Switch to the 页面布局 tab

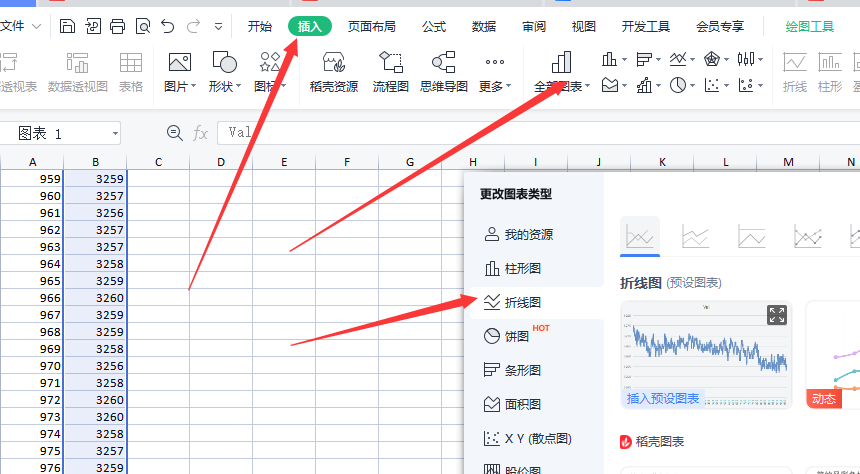[x=371, y=26]
